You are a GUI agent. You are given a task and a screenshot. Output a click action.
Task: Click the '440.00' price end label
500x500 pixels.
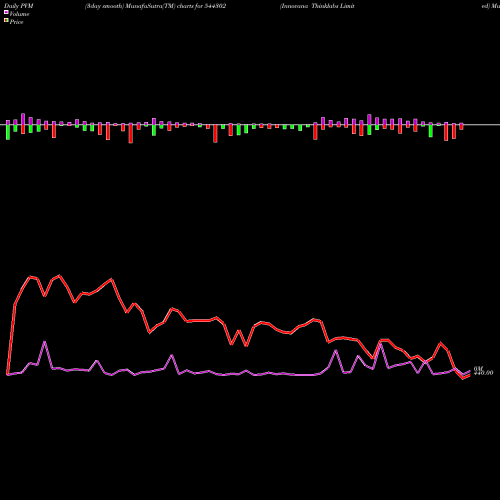pos(483,373)
